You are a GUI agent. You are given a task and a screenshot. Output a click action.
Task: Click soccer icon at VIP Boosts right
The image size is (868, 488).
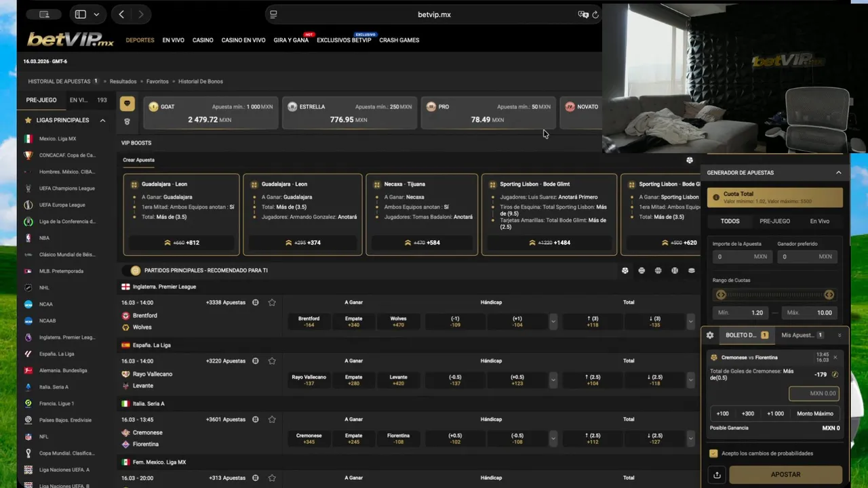(690, 161)
